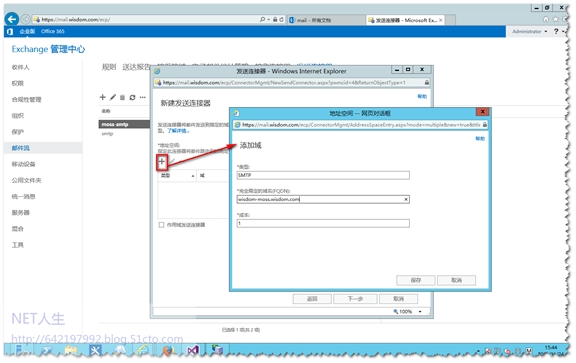Open the help question mark in header
Screen dimensions: 576x363
556,32
